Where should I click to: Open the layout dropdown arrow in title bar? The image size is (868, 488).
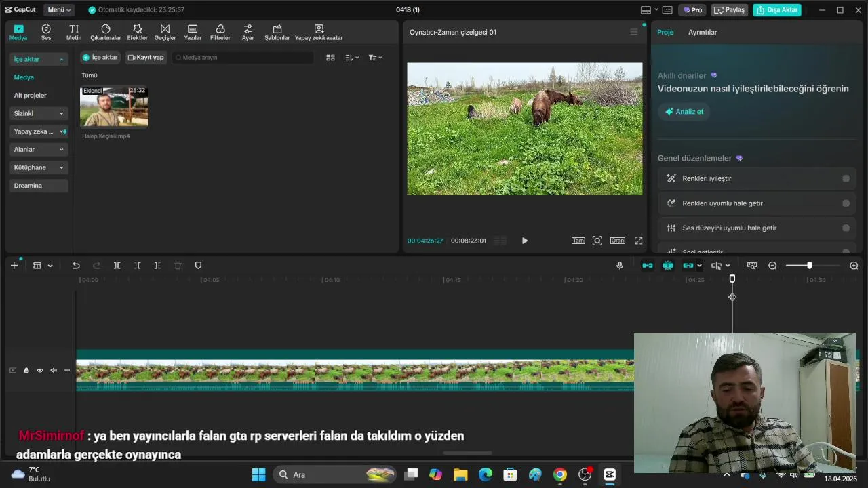pos(656,10)
